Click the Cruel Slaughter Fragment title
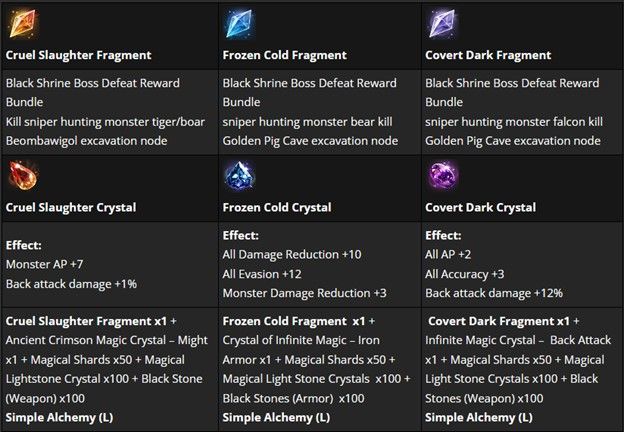Viewport: 624px width, 432px height. 78,55
